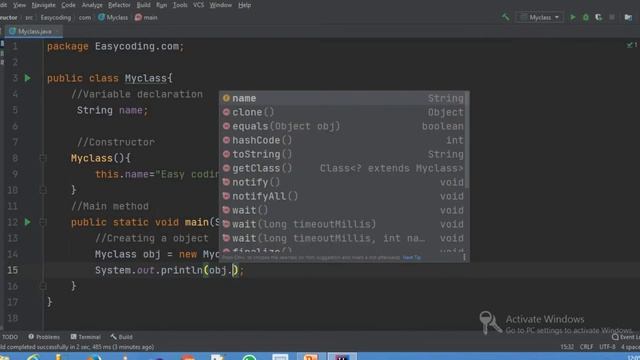
Task: Start debugging with the green bug icon
Action: coord(586,17)
